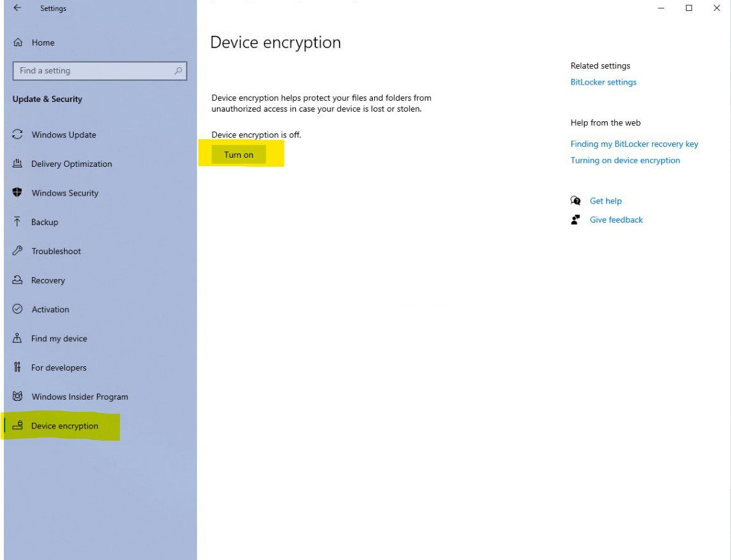Click the Delivery Optimization icon
The height and width of the screenshot is (560, 731).
click(x=18, y=164)
